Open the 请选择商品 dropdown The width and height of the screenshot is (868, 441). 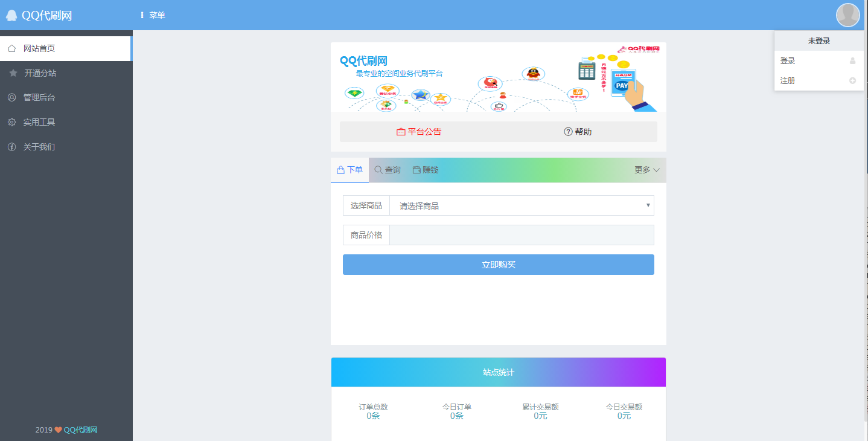(x=522, y=205)
